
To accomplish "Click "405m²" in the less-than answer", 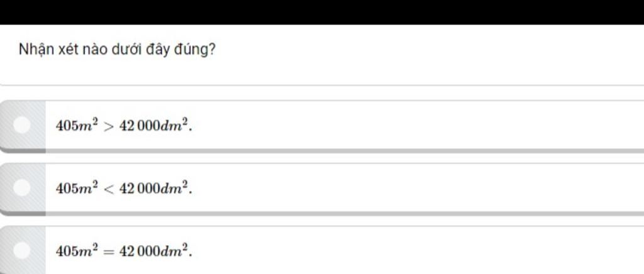I will pos(77,187).
